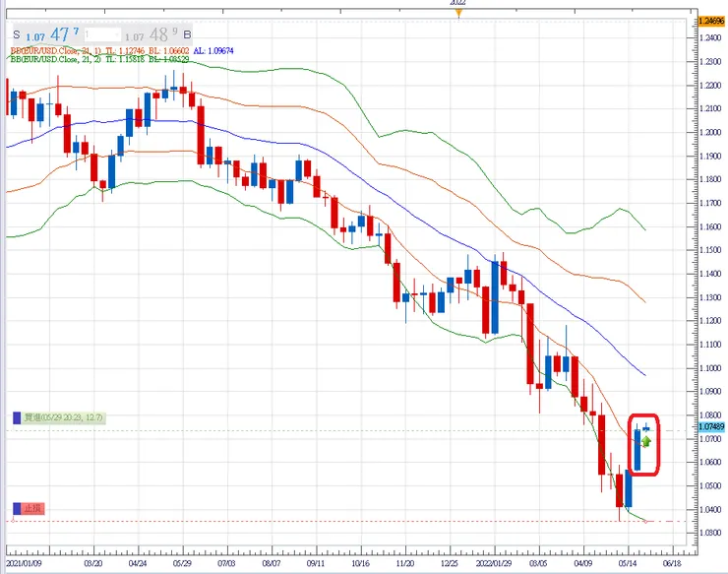This screenshot has width=728, height=574.
Task: Select the 買進 (05/29 20:23) order label
Action: pyautogui.click(x=64, y=417)
